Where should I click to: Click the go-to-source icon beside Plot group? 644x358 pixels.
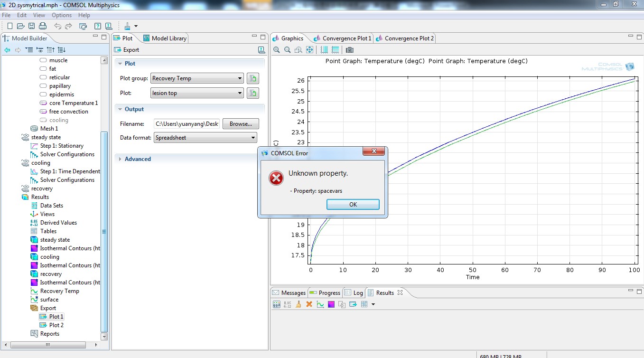click(x=252, y=78)
